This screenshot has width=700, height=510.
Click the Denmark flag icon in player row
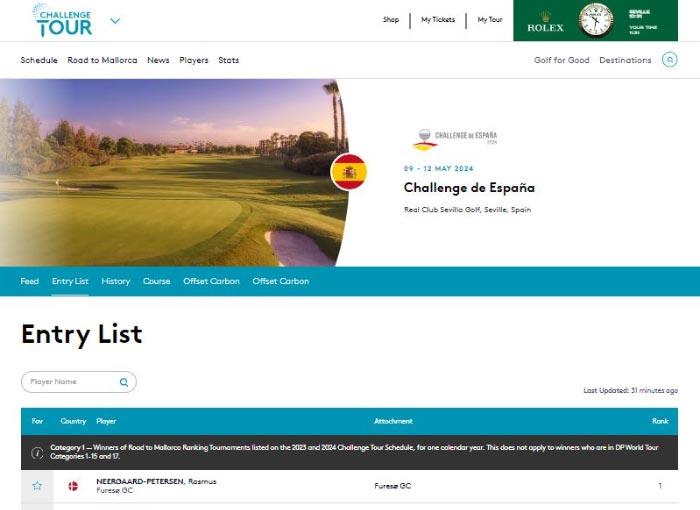(x=73, y=486)
